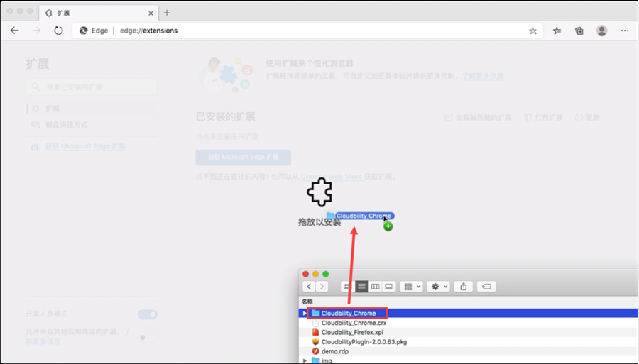Switch Finder to list view

pos(361,287)
